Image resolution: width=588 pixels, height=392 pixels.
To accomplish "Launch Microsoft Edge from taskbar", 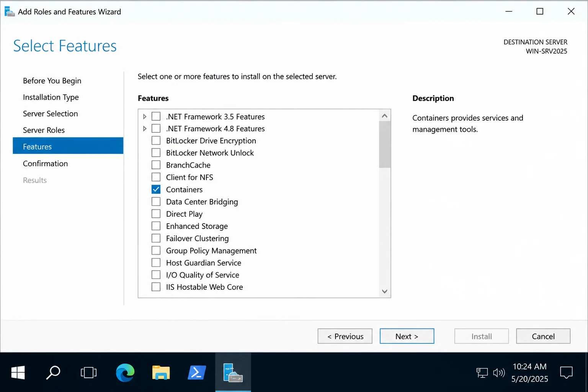I will coord(125,372).
